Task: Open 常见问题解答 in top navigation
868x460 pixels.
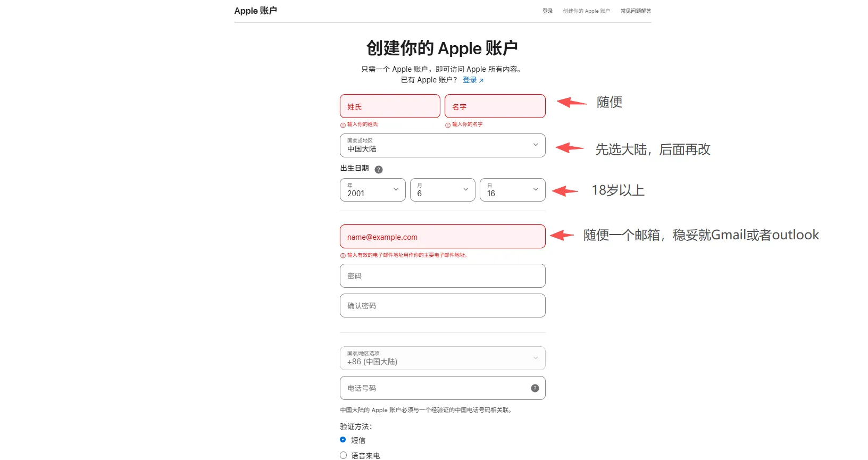Action: coord(636,11)
